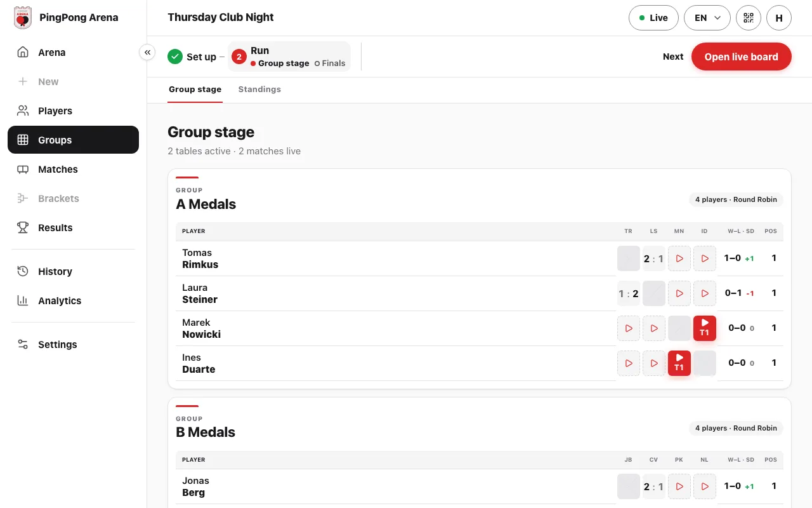Viewport: 812px width, 508px height.
Task: Start Tomas Rimkus match in MN column
Action: (679, 258)
